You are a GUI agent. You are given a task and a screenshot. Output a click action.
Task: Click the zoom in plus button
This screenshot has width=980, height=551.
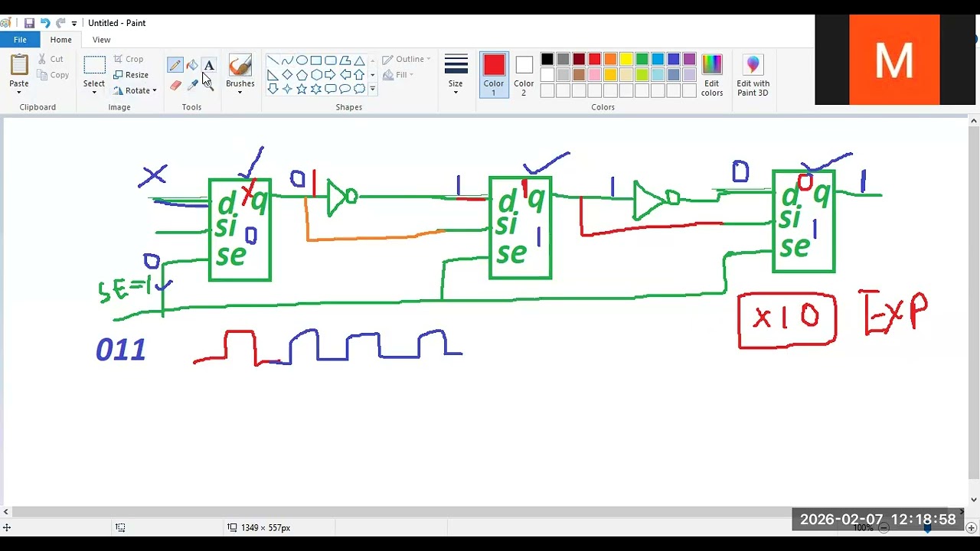(x=971, y=527)
